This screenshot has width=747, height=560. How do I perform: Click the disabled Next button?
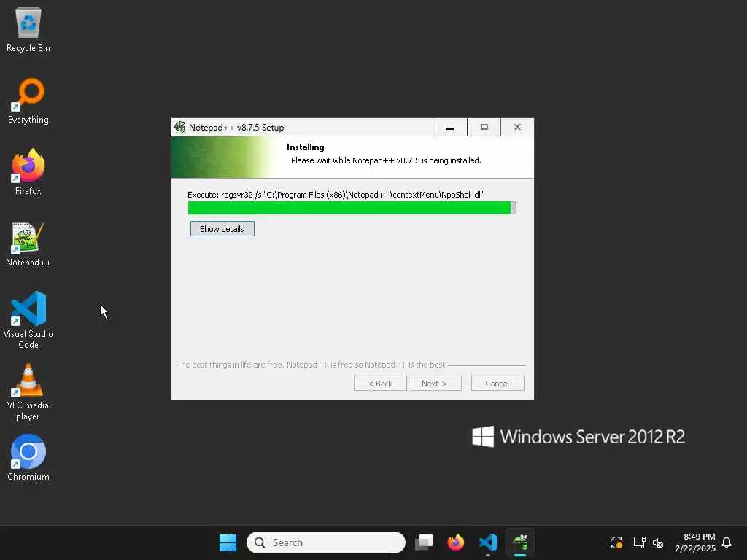click(x=435, y=384)
